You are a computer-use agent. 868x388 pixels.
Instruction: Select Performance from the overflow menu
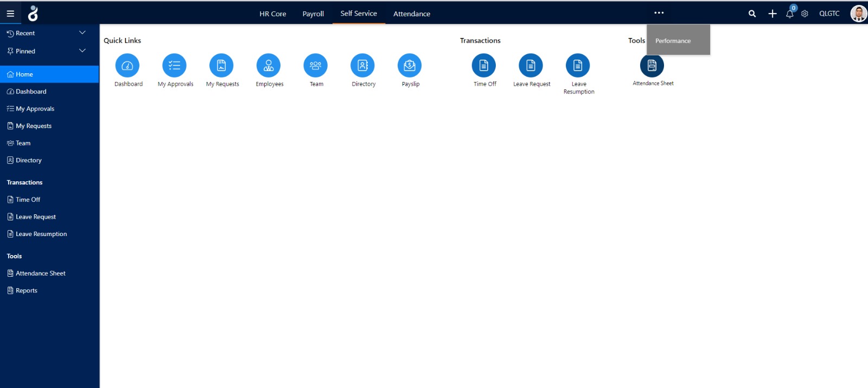[673, 41]
